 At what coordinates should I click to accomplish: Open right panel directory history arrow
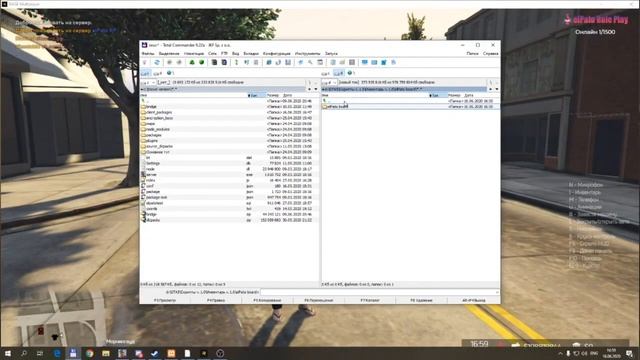click(x=496, y=89)
